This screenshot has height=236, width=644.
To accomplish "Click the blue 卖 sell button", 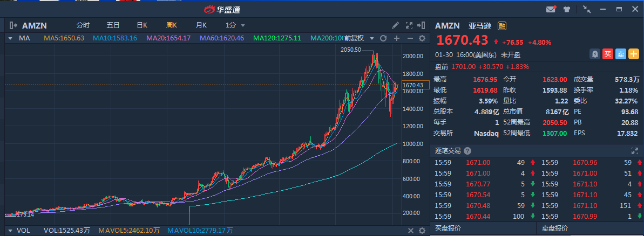I will coord(621,54).
